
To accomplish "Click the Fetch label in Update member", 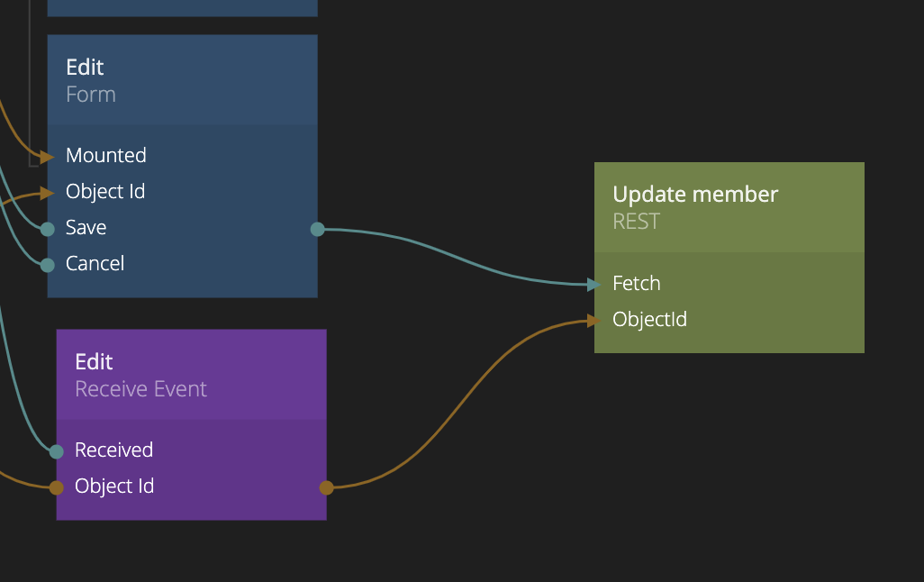I will pos(637,284).
